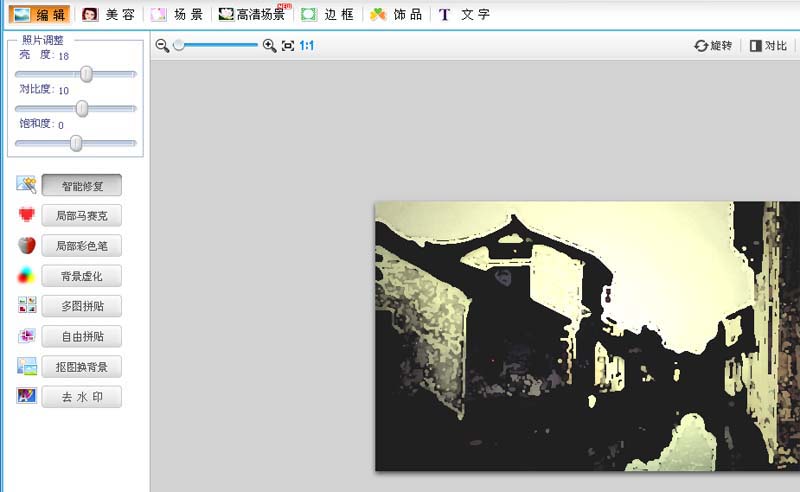800x492 pixels.
Task: Click the 去水印 button
Action: [x=82, y=397]
